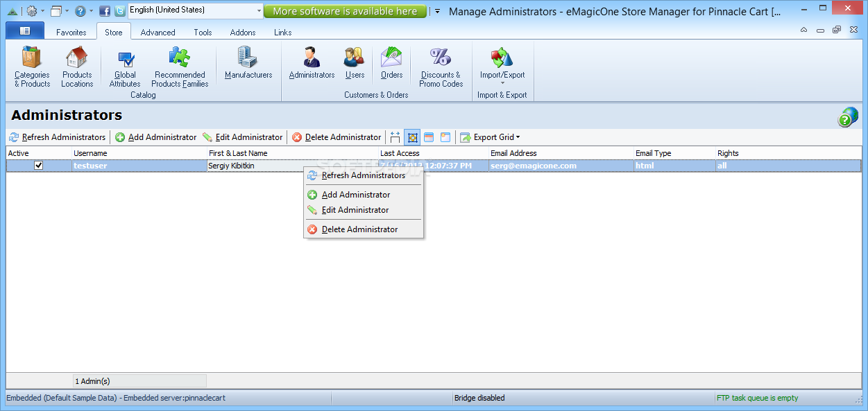This screenshot has height=411, width=868.
Task: Sort by the Last Access column header
Action: coord(434,153)
